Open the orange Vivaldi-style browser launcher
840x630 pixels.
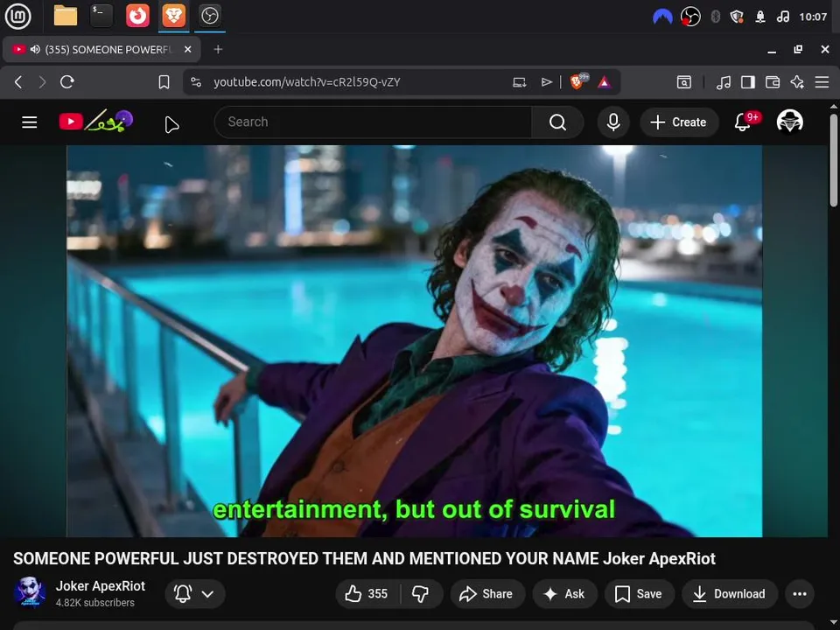(x=137, y=16)
